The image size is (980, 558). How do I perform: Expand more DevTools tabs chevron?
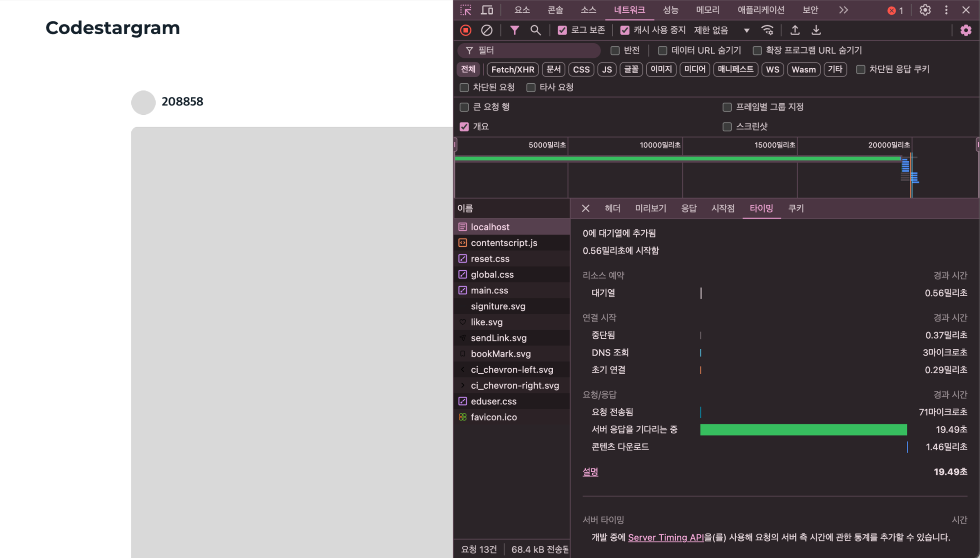(844, 10)
